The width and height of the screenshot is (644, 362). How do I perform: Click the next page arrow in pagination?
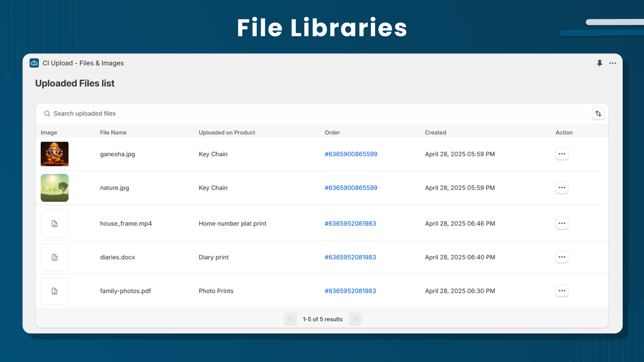point(355,319)
